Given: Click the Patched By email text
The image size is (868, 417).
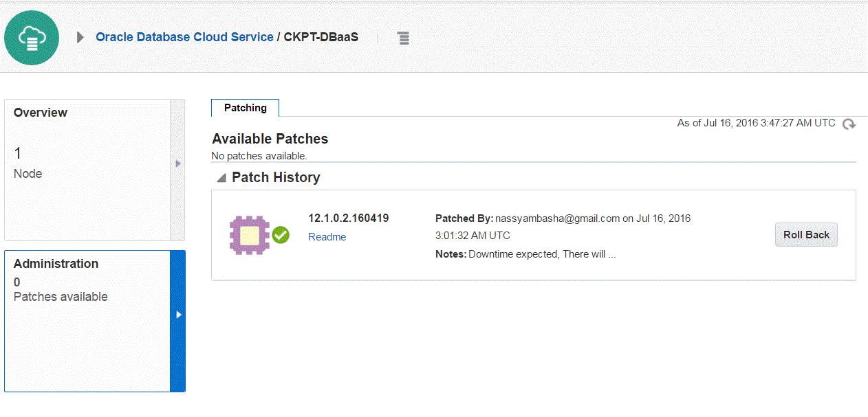Looking at the screenshot, I should (558, 218).
